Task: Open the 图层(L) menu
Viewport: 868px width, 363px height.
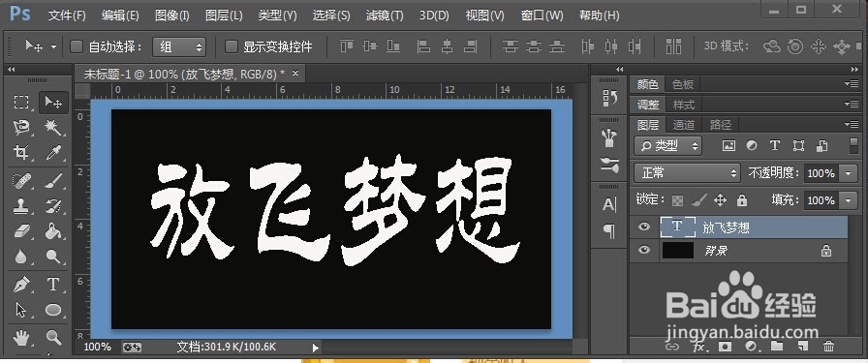Action: tap(224, 15)
